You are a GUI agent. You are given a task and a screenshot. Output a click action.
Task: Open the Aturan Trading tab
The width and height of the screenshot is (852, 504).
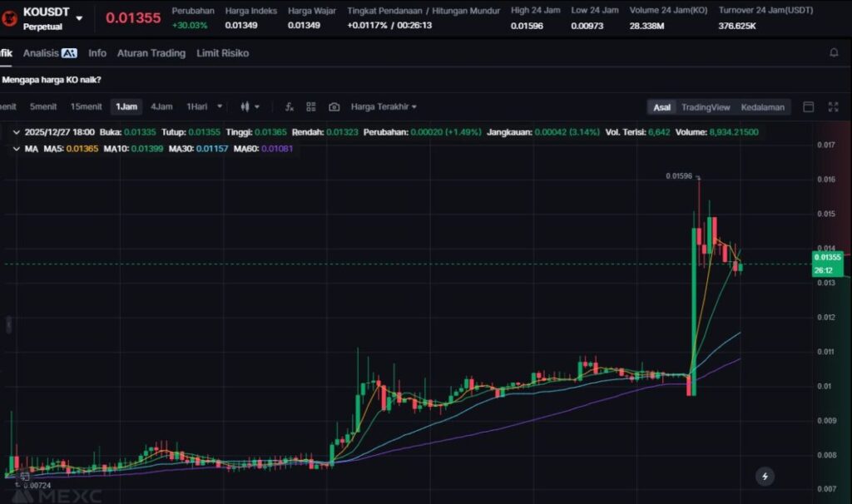pos(151,53)
